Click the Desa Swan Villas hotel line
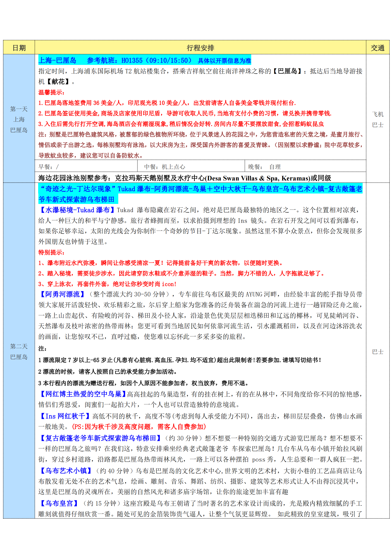The image size is (392, 554). pos(184,178)
